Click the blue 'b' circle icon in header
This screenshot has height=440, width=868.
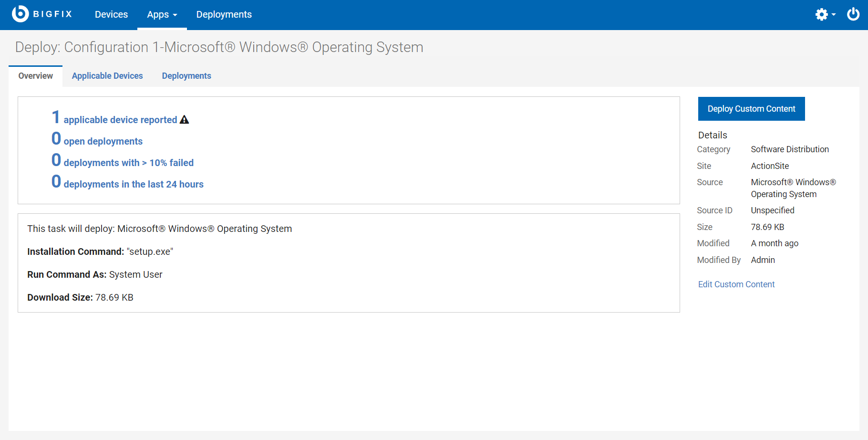[19, 14]
